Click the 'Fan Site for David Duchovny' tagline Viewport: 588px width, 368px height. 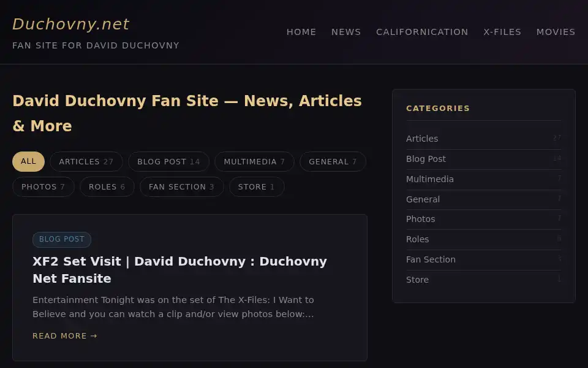tap(96, 45)
